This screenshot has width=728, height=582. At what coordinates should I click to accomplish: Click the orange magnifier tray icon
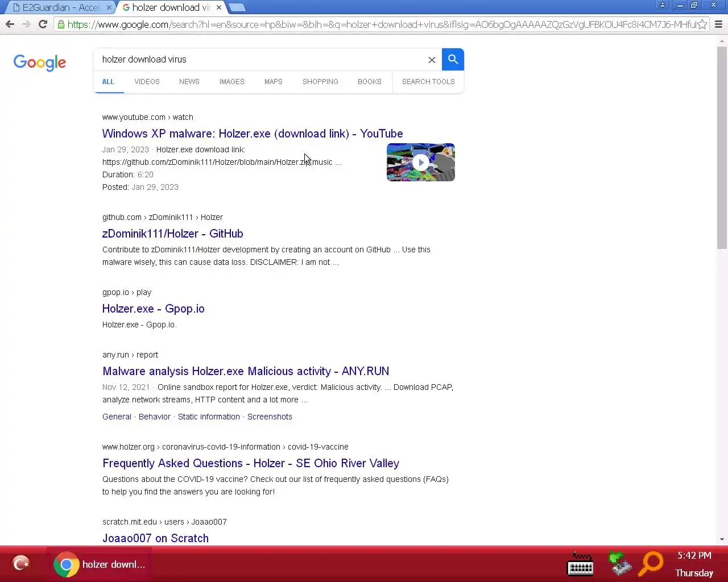pyautogui.click(x=651, y=564)
